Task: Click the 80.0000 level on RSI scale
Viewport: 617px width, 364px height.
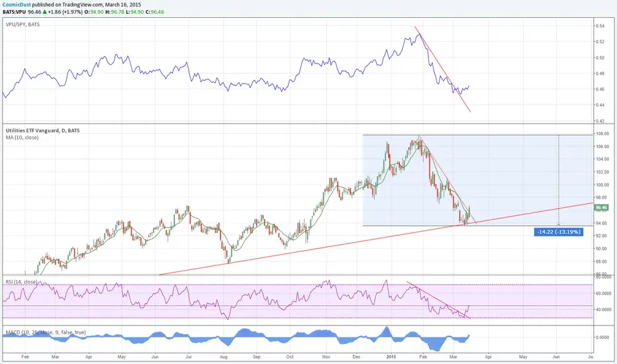Action: (604, 277)
